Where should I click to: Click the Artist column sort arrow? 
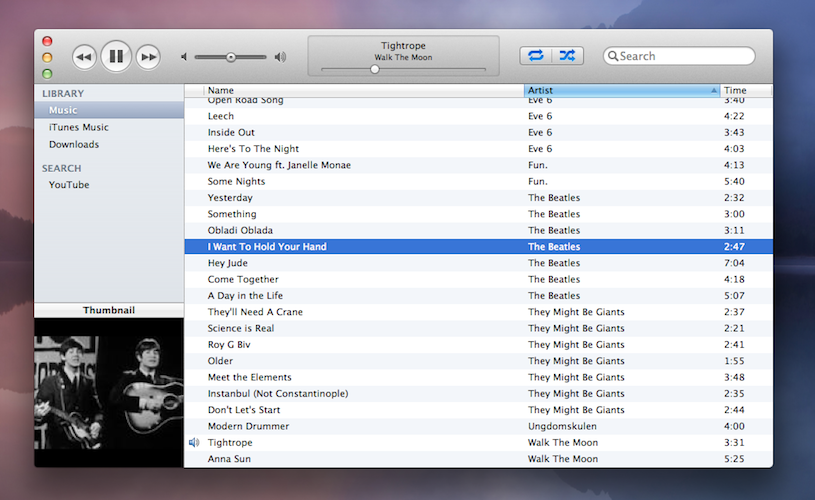click(713, 91)
